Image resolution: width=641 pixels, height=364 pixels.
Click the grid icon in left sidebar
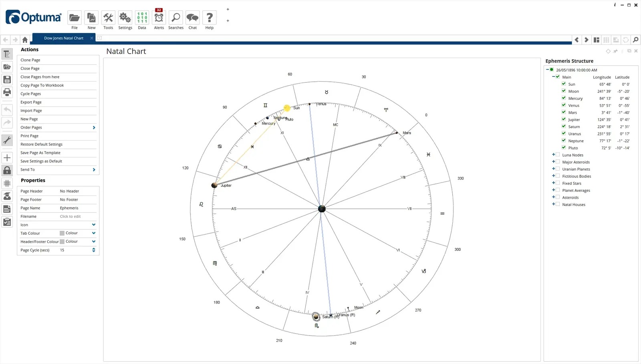click(7, 183)
